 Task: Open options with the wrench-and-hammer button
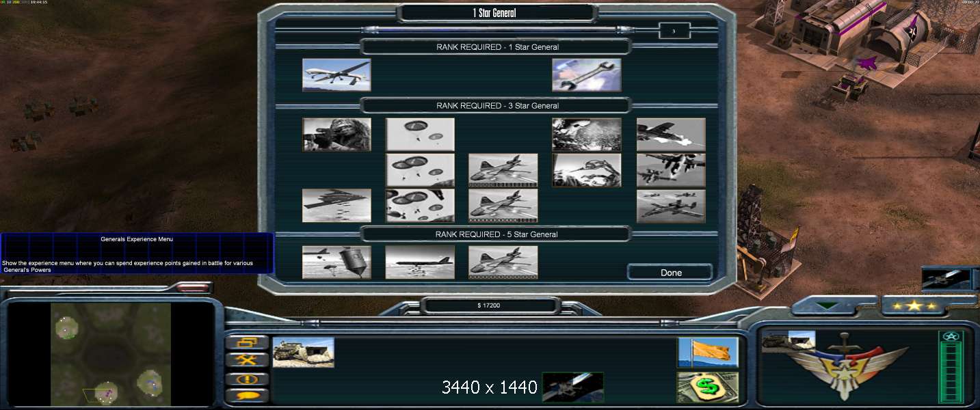coord(247,360)
